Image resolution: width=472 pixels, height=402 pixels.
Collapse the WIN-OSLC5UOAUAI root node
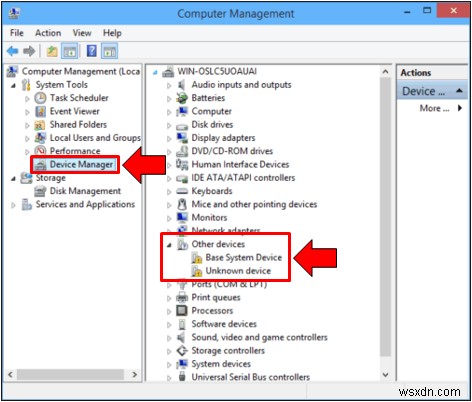155,72
